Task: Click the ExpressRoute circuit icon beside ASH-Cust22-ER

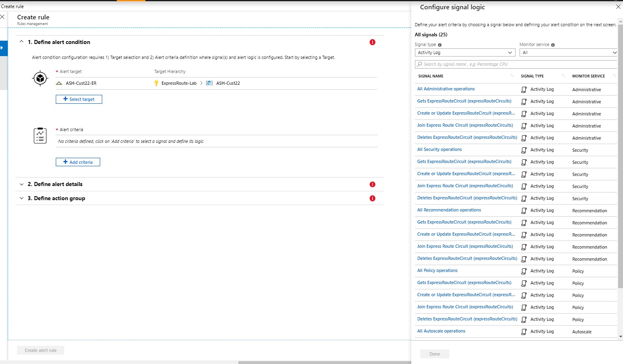Action: point(59,83)
